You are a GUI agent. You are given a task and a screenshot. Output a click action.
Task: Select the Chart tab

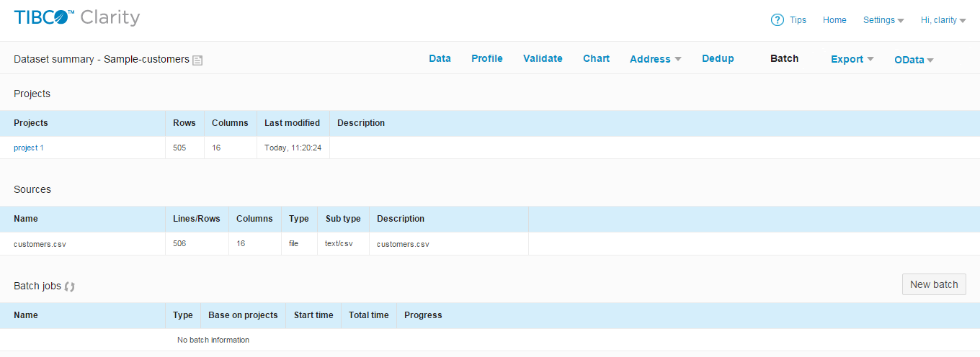[x=596, y=58]
